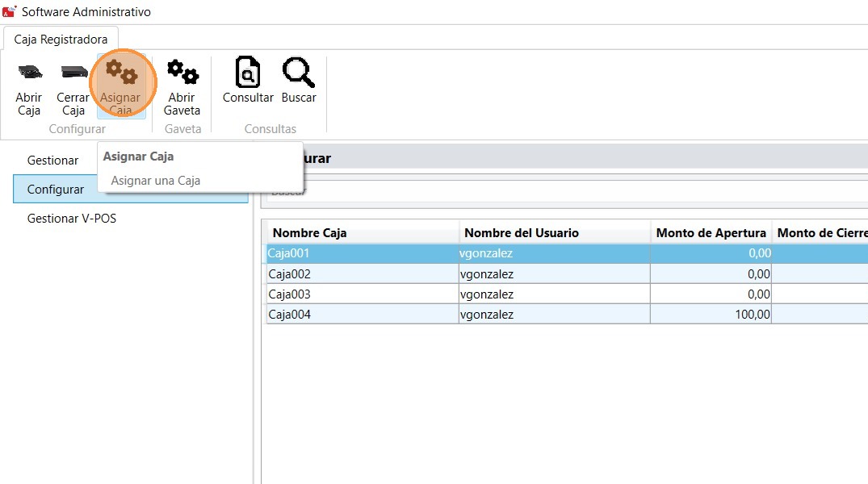Click the Consultar document icon
Viewport: 868px width, 484px height.
[248, 73]
